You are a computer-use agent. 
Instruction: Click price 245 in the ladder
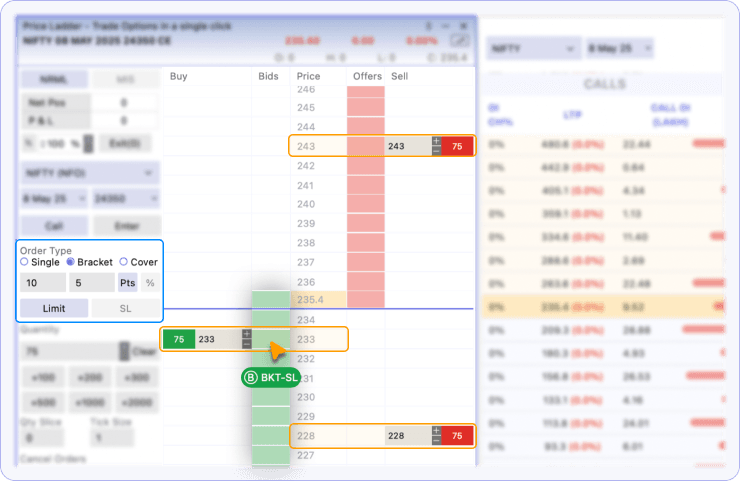tap(306, 108)
